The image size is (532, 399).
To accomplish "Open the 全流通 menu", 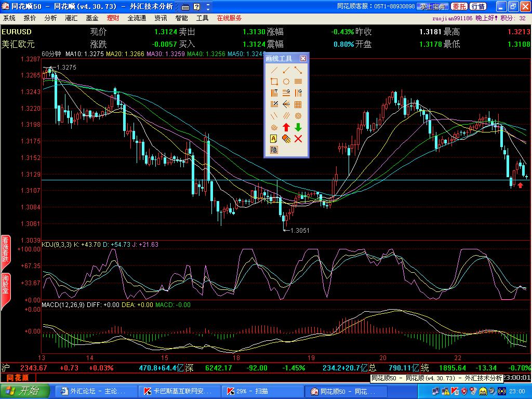I will [x=137, y=18].
